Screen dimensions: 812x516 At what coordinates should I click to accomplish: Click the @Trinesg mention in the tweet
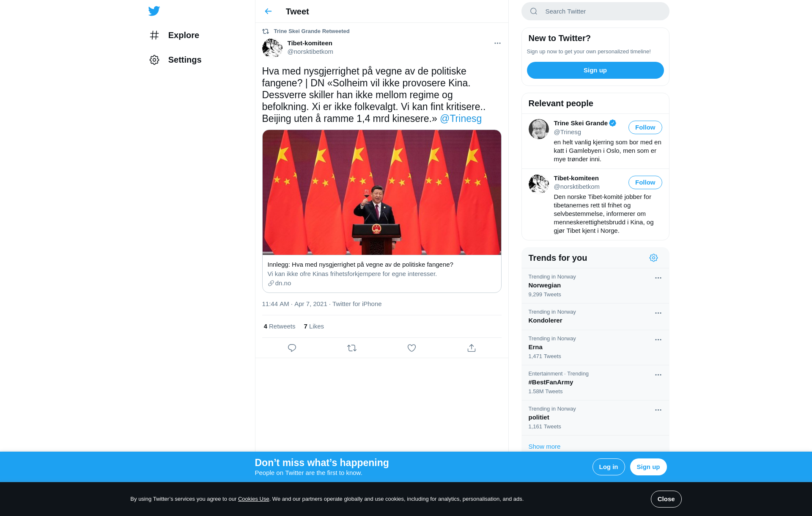point(461,119)
